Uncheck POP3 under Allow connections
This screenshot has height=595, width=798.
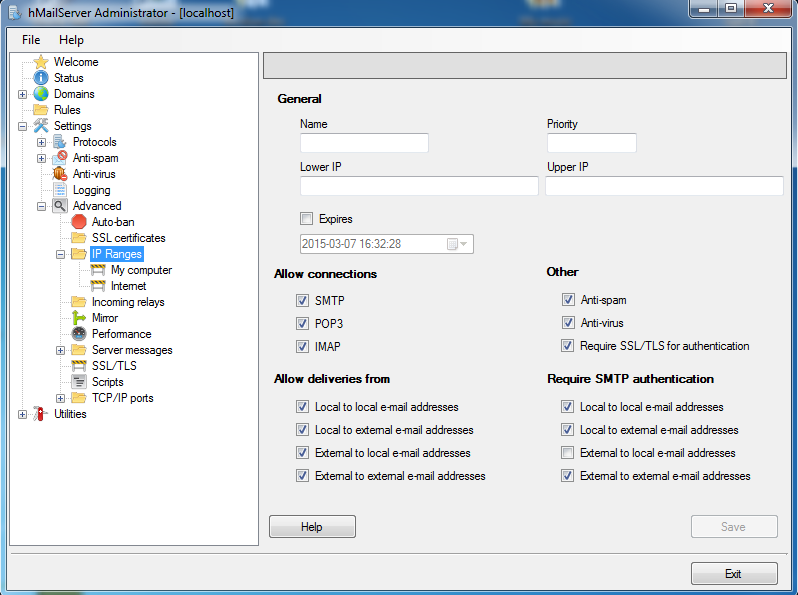click(302, 323)
